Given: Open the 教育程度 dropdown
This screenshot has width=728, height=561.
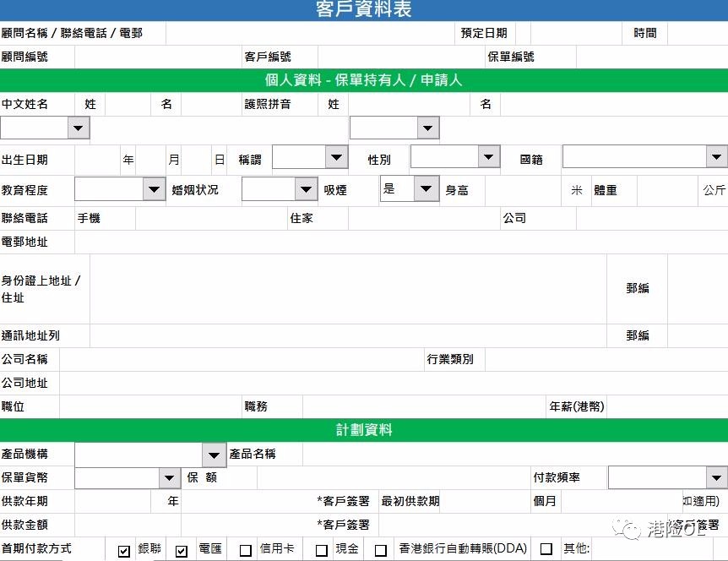Looking at the screenshot, I should click(x=154, y=189).
